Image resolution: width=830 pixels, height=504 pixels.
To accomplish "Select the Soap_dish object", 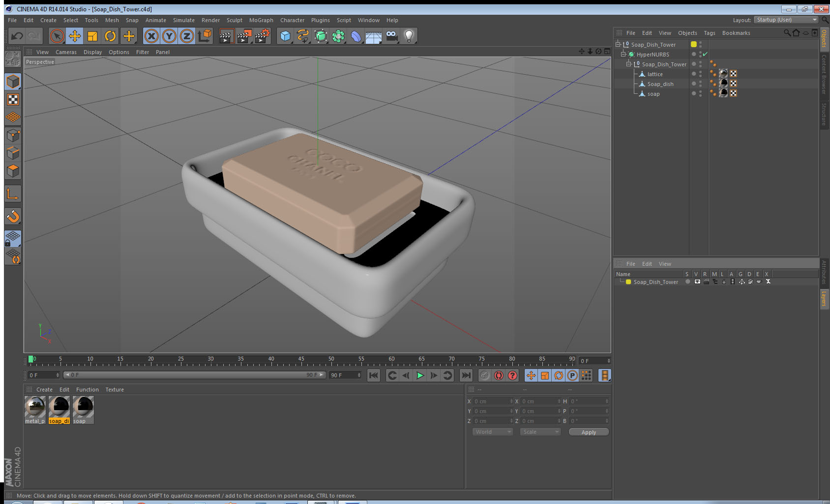I will (x=660, y=84).
